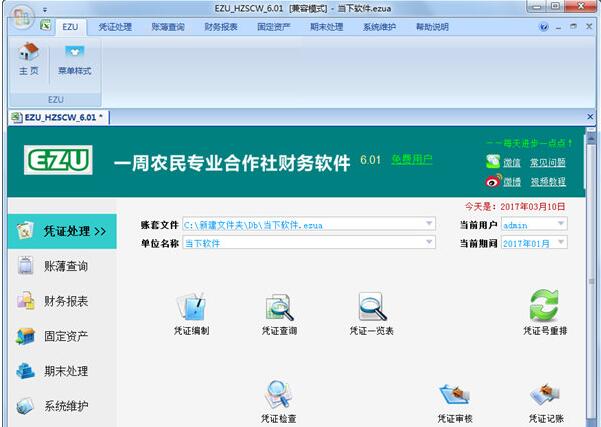This screenshot has width=601, height=427.
Task: Switch to the EZU ribbon tab
Action: pyautogui.click(x=70, y=27)
